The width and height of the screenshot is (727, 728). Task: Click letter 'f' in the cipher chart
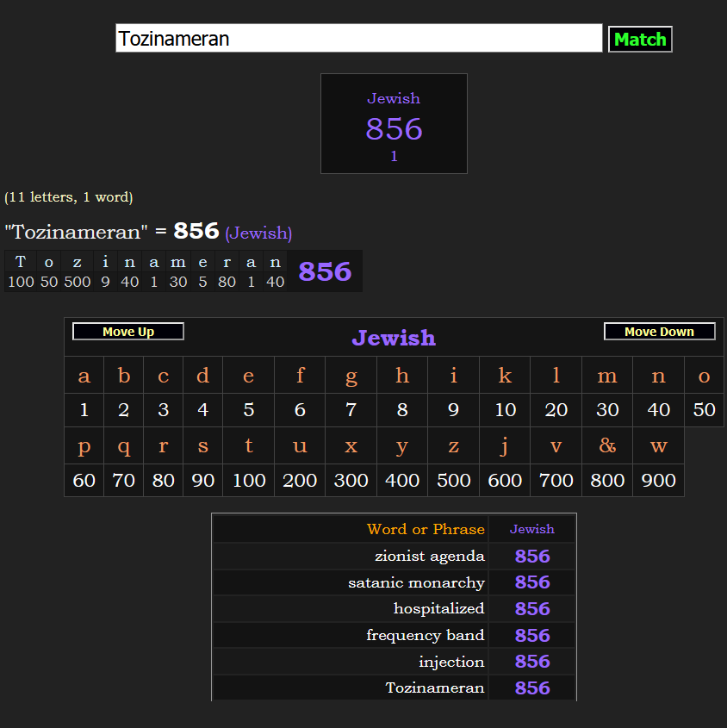pos(300,375)
